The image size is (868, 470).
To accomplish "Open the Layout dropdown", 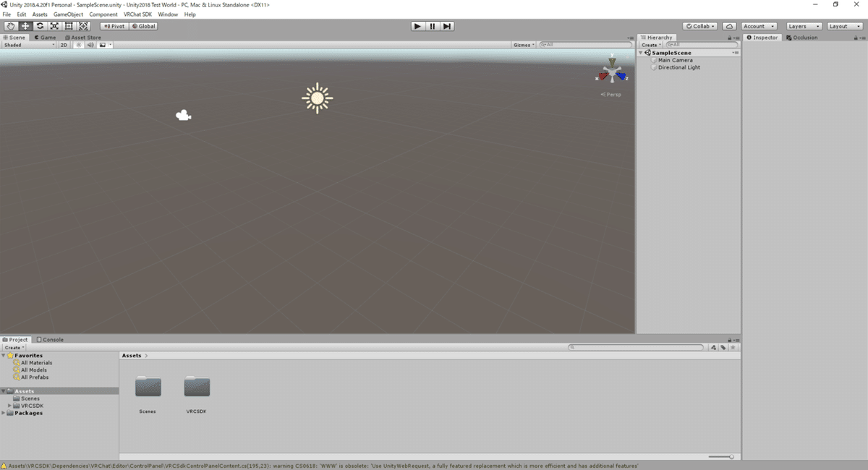I will click(844, 26).
